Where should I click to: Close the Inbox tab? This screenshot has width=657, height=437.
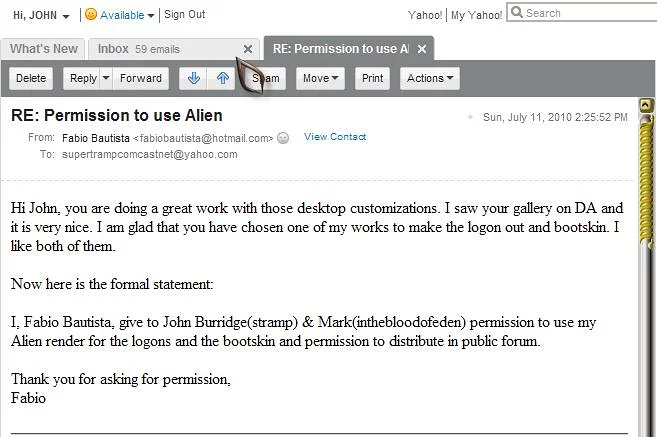point(248,49)
